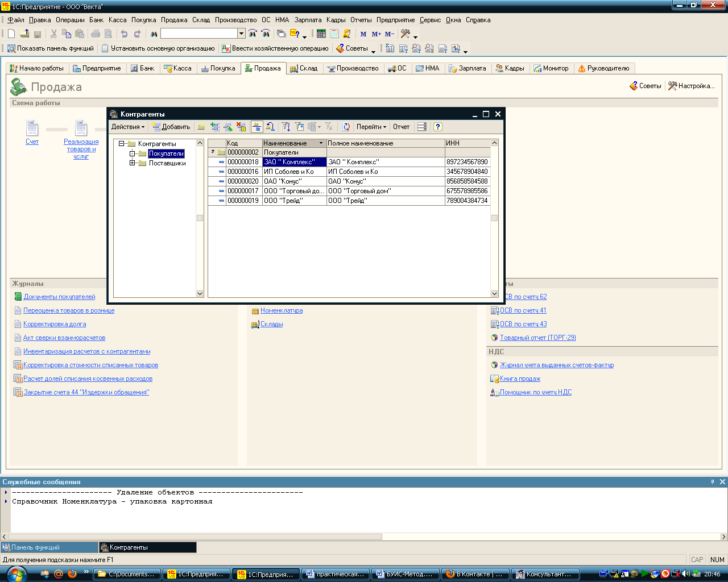Open the Сервис menu
This screenshot has height=582, width=728.
click(431, 20)
